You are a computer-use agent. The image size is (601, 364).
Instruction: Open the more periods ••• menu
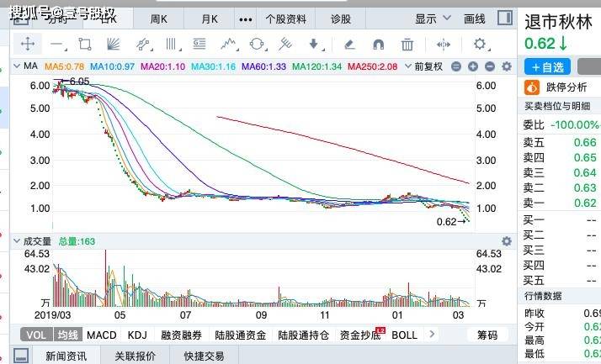[x=245, y=19]
